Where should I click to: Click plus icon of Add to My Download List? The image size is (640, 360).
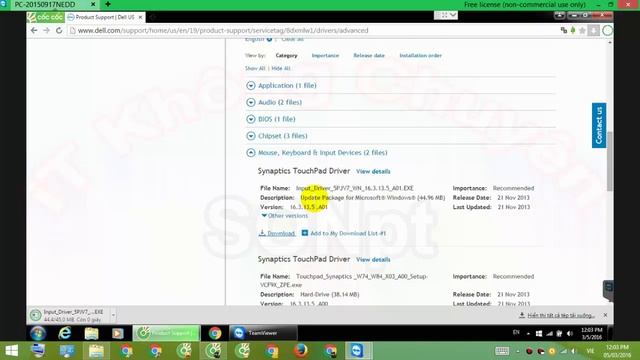pyautogui.click(x=304, y=233)
